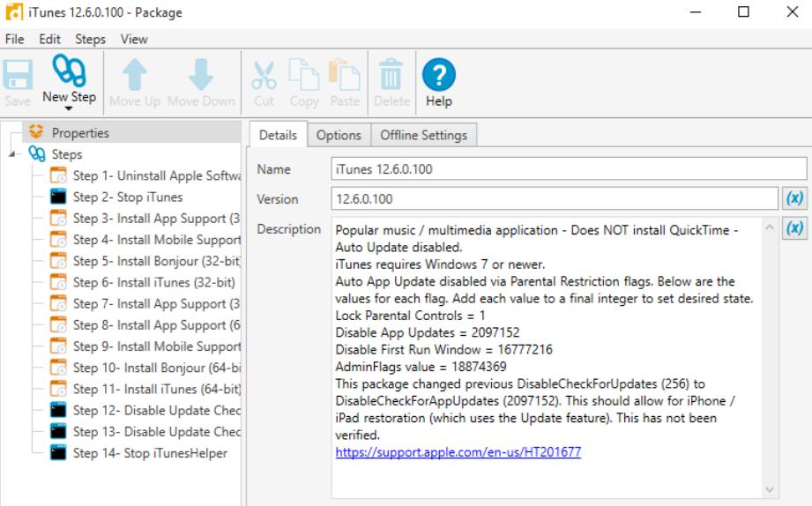The width and height of the screenshot is (812, 506).
Task: Click the variable (x) button beside Version
Action: [792, 198]
